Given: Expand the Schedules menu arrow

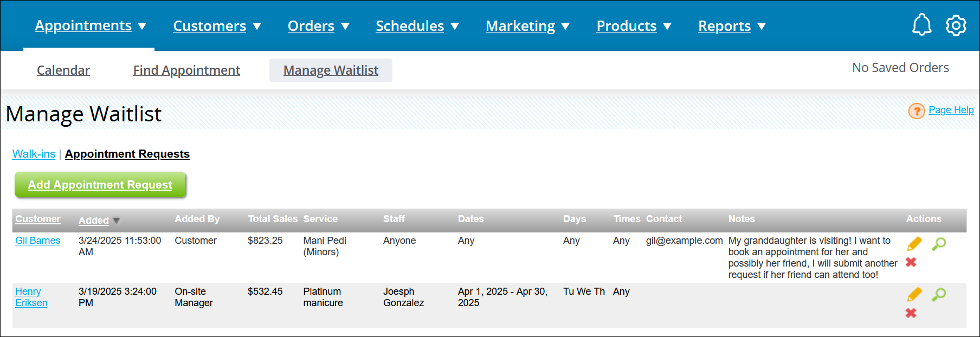Looking at the screenshot, I should (455, 26).
